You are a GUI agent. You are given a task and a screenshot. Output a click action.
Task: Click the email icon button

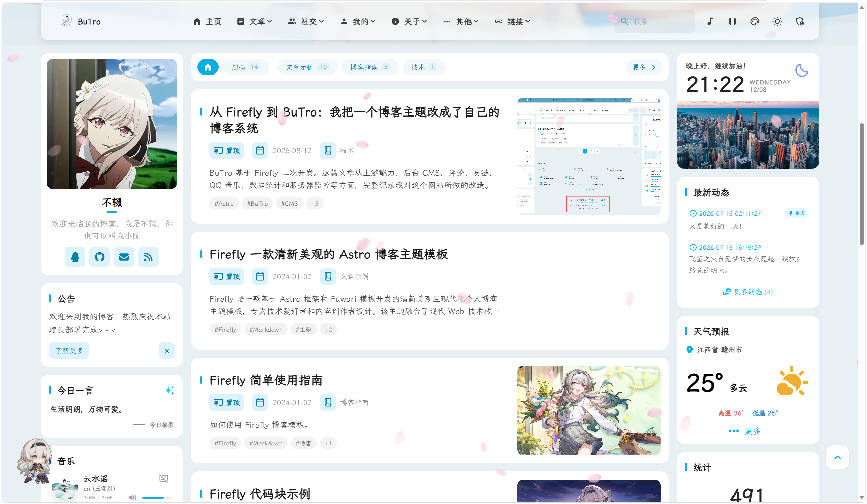click(124, 257)
